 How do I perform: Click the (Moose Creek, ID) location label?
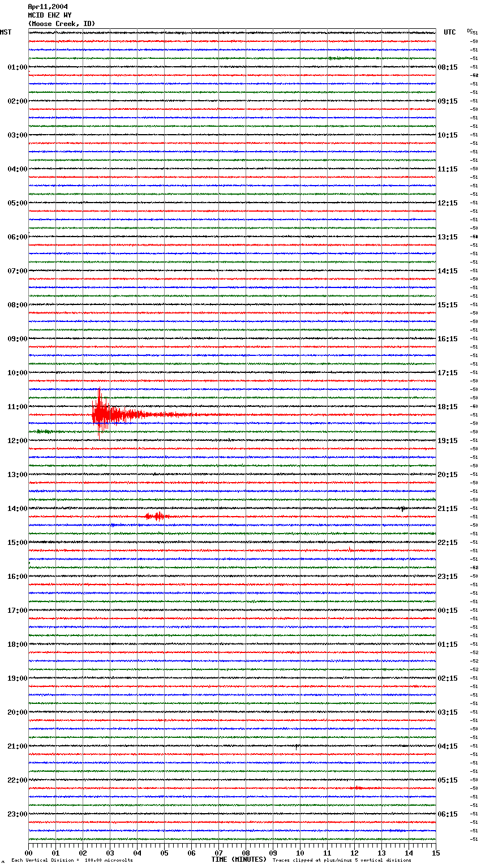(x=62, y=24)
